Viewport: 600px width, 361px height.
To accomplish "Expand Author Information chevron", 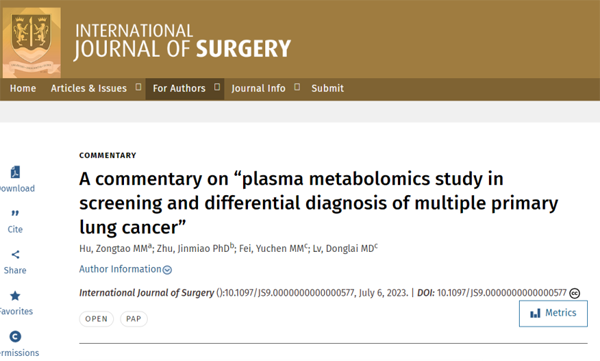I will [167, 270].
